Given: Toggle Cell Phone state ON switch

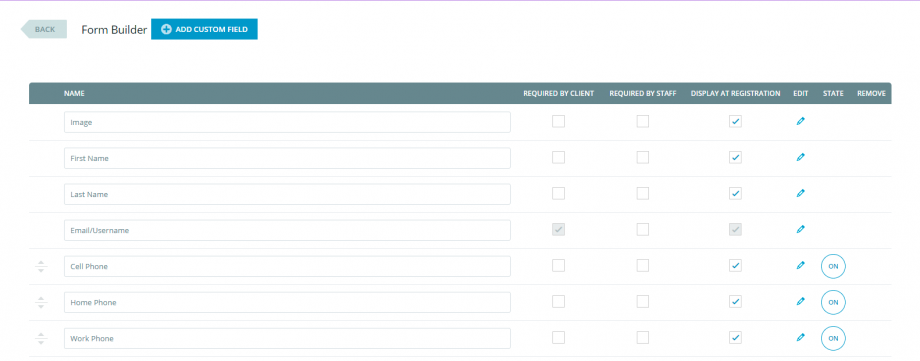Looking at the screenshot, I should click(x=833, y=266).
